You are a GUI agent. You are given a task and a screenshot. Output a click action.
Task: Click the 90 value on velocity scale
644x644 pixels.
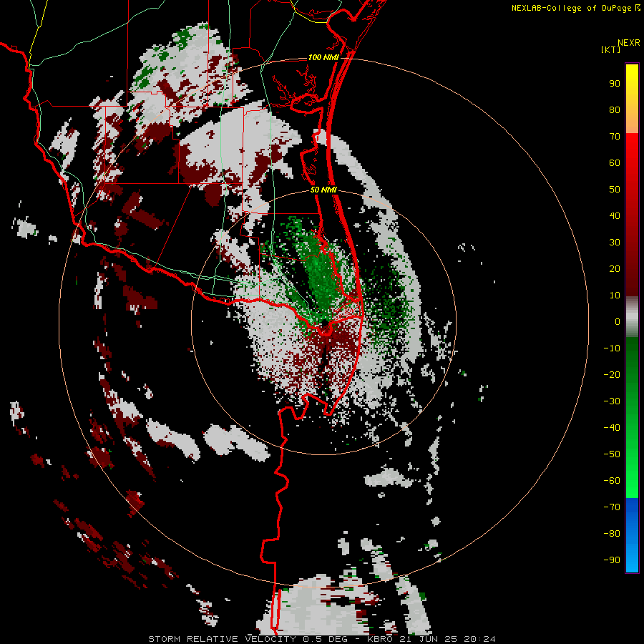click(x=615, y=84)
